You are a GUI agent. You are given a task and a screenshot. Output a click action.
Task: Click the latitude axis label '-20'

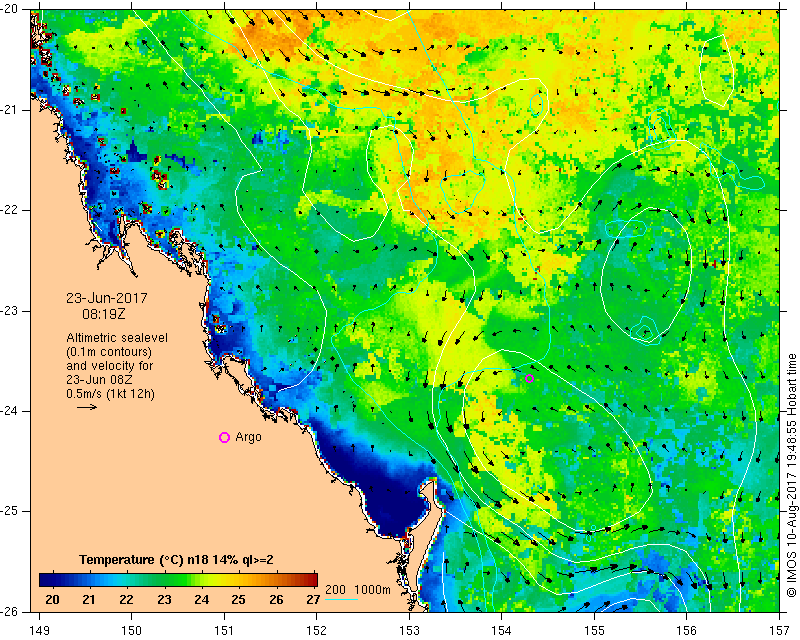click(x=9, y=10)
